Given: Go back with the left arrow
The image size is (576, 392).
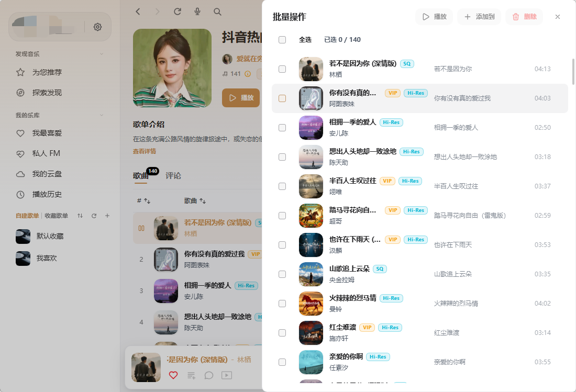Looking at the screenshot, I should pyautogui.click(x=138, y=12).
